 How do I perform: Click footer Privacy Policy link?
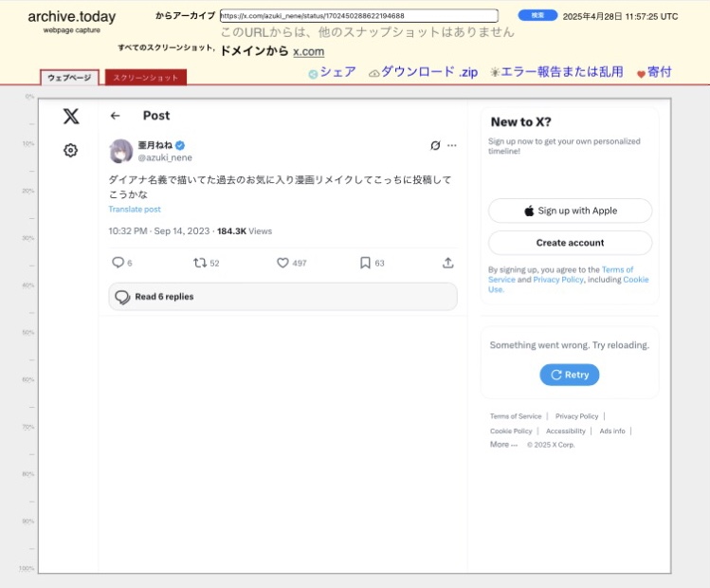click(x=576, y=416)
